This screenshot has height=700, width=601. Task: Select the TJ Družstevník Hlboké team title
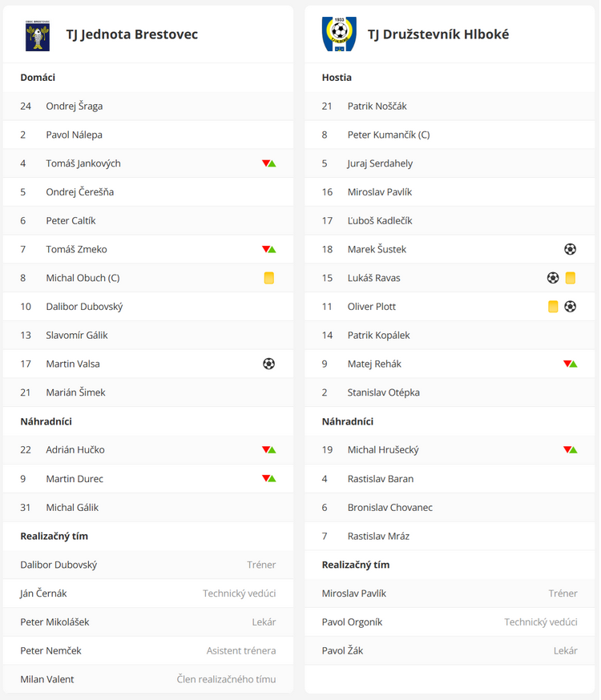[x=438, y=34]
